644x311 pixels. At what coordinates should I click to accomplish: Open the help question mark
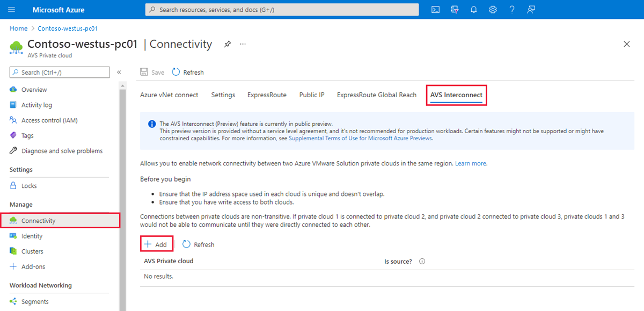[512, 10]
